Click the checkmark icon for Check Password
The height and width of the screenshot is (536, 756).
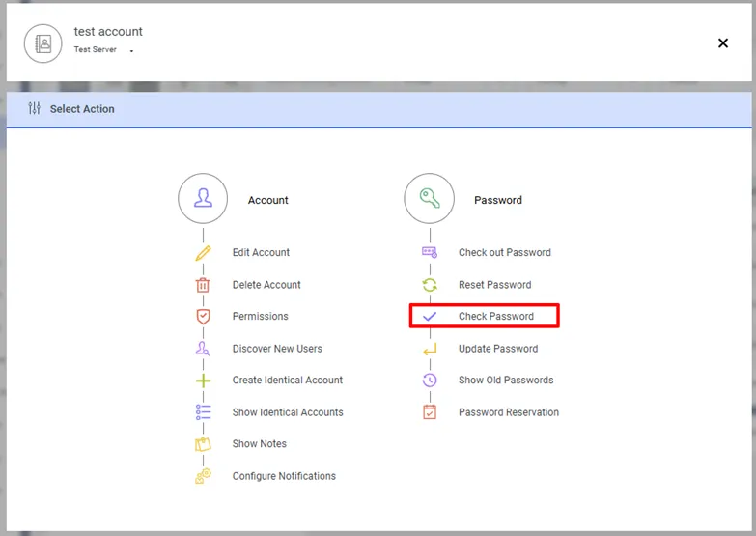[x=429, y=317]
